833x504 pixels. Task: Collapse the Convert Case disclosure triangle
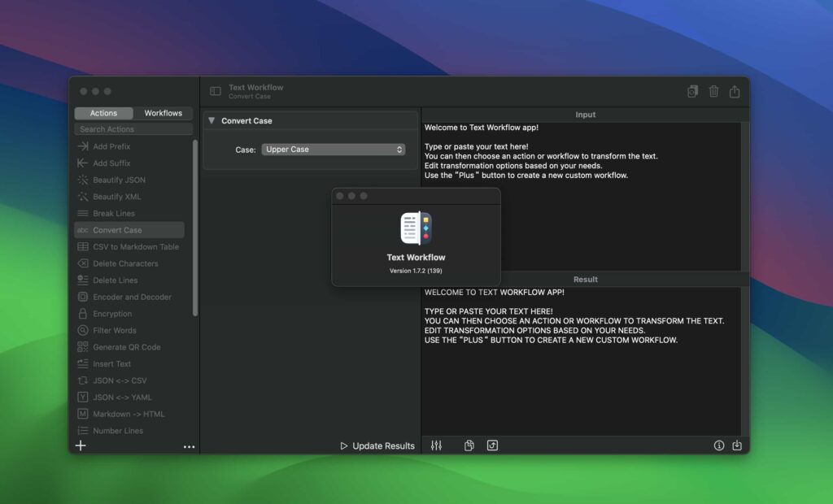coord(212,119)
